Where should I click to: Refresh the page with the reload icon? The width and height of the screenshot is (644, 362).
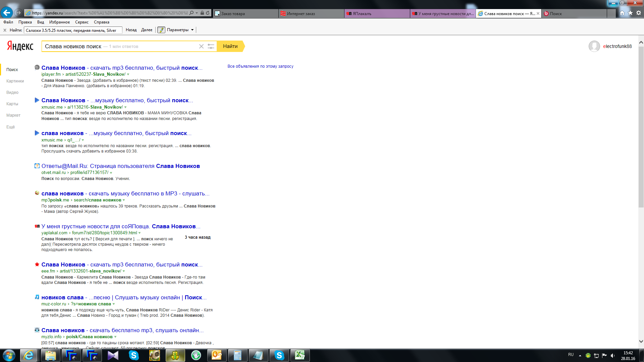tap(208, 13)
